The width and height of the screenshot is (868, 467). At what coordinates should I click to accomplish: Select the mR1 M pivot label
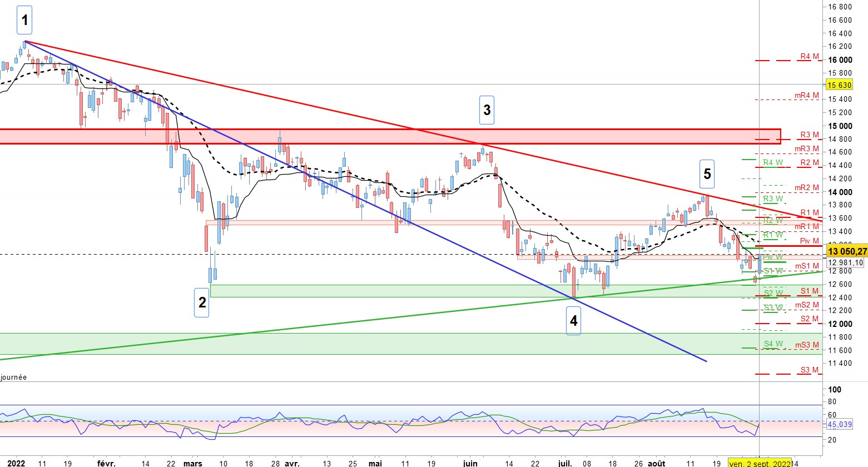807,227
